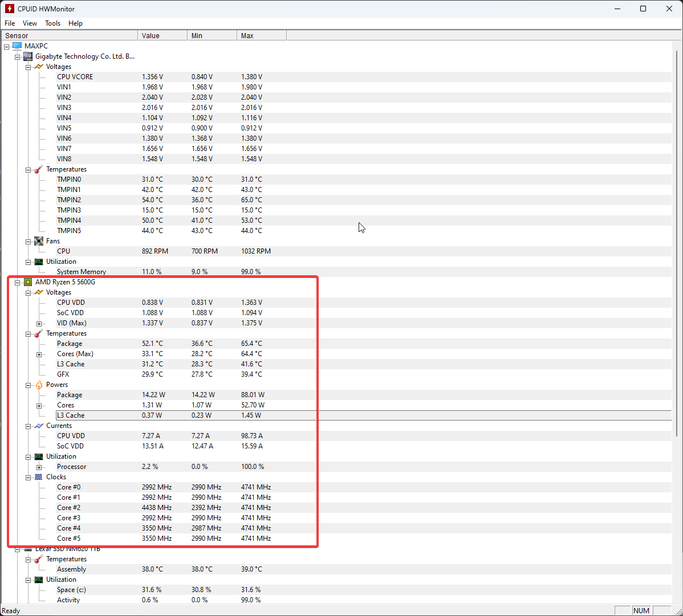Click the Ryzen Utilization graph icon
Screen dimensions: 683x616
click(39, 456)
